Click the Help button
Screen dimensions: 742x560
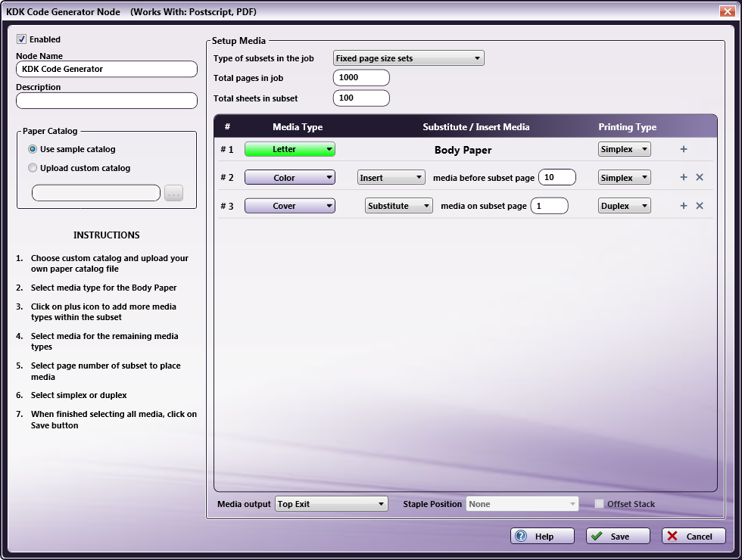(x=542, y=536)
